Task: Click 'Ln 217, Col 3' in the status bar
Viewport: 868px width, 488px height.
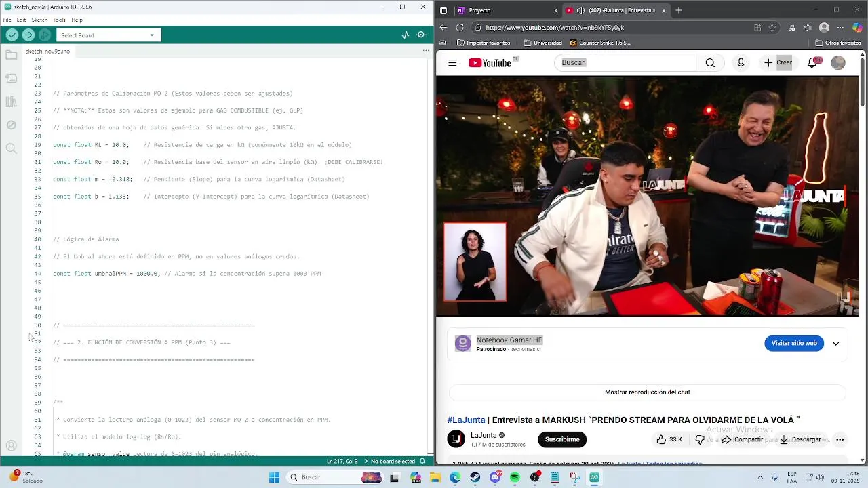Action: [x=342, y=462]
